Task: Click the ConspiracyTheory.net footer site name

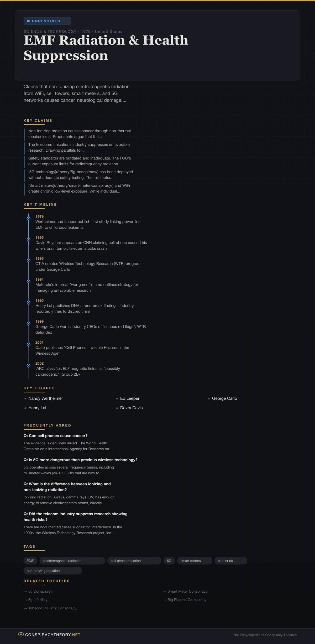Action: [52, 635]
